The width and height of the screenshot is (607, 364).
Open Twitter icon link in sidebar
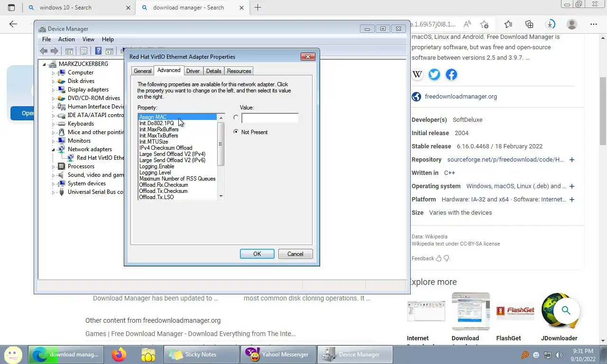point(434,74)
